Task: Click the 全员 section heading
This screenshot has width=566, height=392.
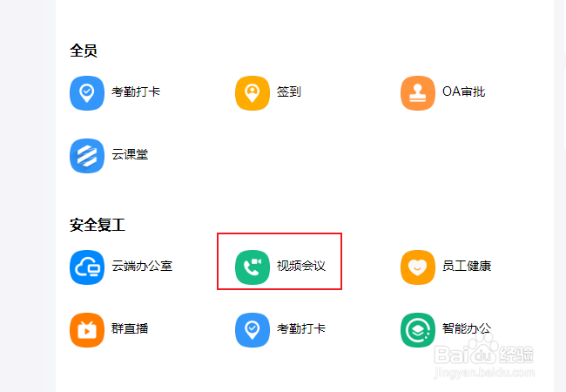Action: (84, 51)
